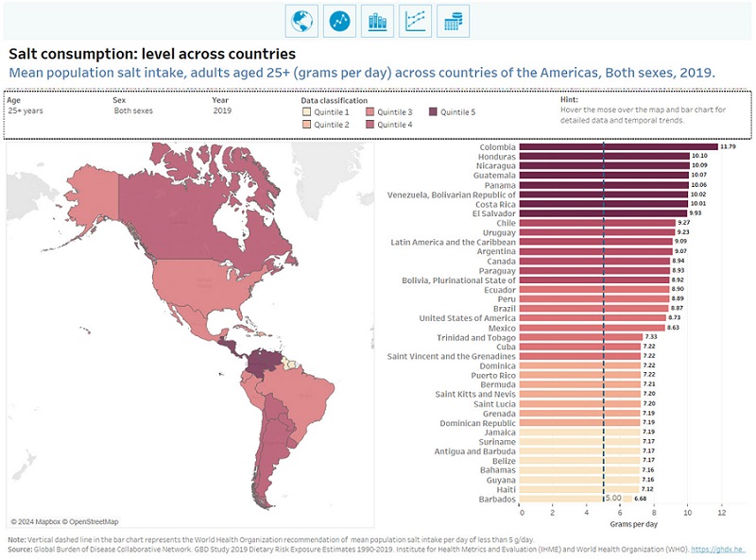
Task: Select the Uruguay bar
Action: click(597, 232)
